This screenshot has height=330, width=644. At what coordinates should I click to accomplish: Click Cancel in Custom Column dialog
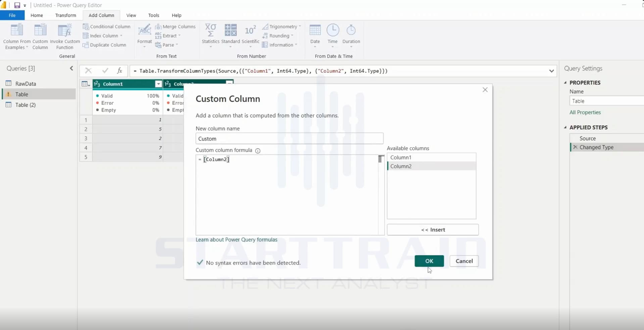(x=464, y=261)
